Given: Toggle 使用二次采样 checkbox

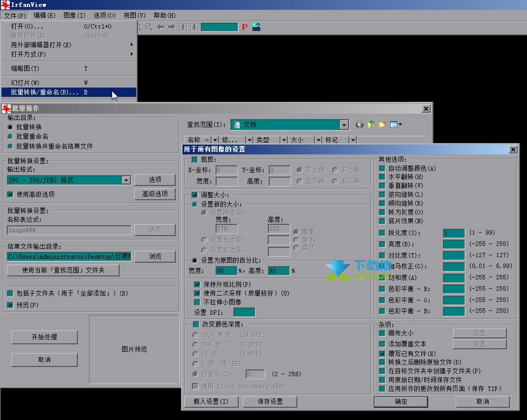Looking at the screenshot, I should (x=197, y=293).
